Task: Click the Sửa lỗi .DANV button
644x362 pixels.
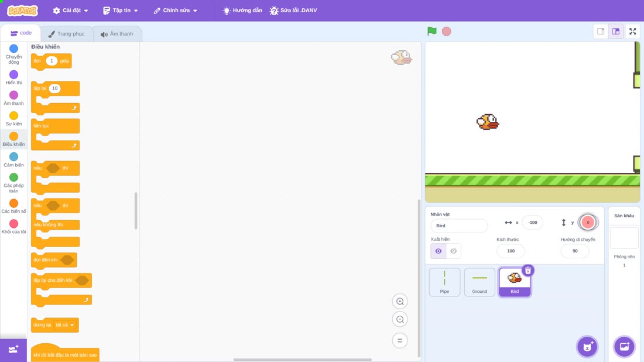Action: (293, 11)
